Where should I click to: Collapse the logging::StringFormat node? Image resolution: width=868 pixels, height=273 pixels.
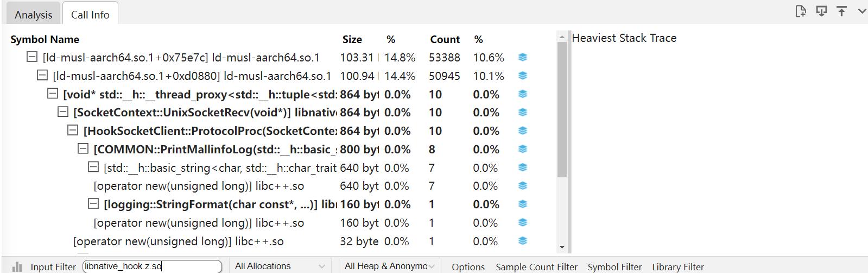click(93, 204)
